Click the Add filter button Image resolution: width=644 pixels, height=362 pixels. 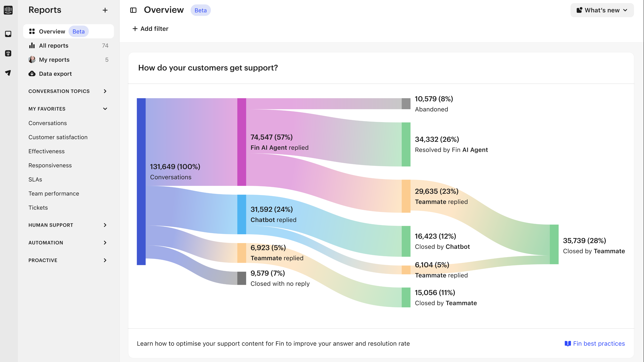click(x=150, y=29)
